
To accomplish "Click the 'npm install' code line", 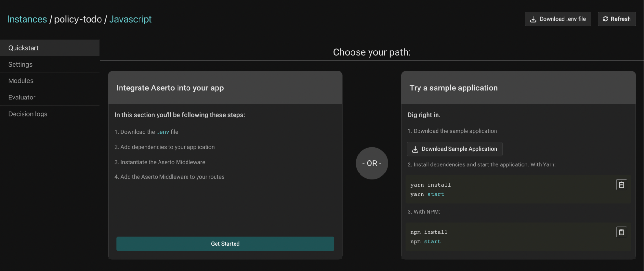I will click(x=429, y=232).
